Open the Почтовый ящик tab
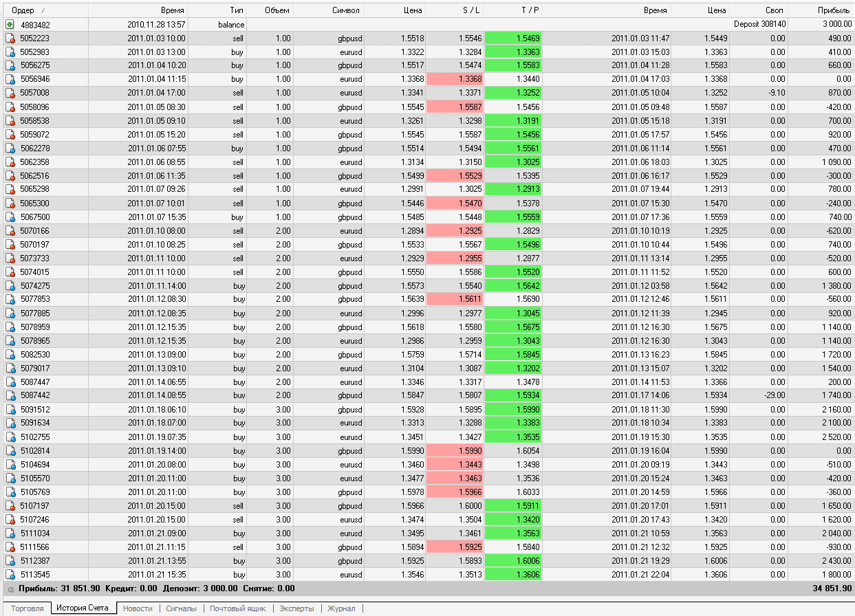This screenshot has height=616, width=855. 237,608
